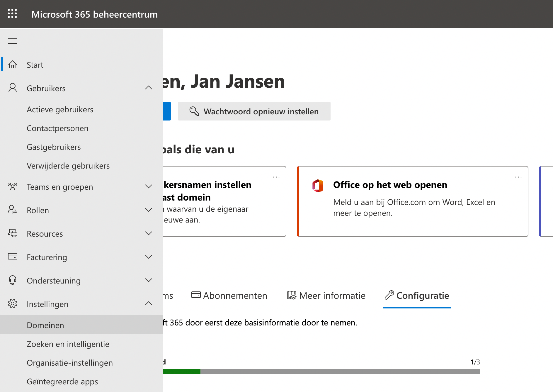553x392 pixels.
Task: Select the Facturering card icon in sidebar
Action: click(12, 257)
